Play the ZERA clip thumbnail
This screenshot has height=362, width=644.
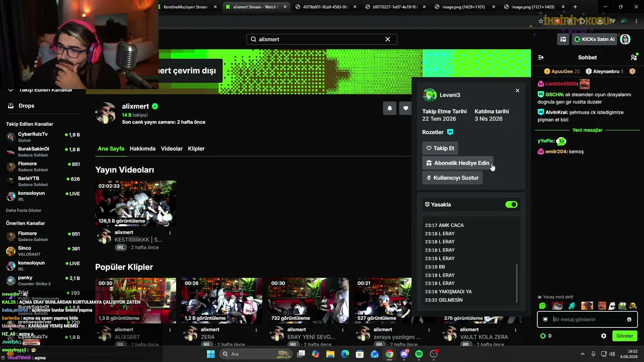[x=222, y=300]
